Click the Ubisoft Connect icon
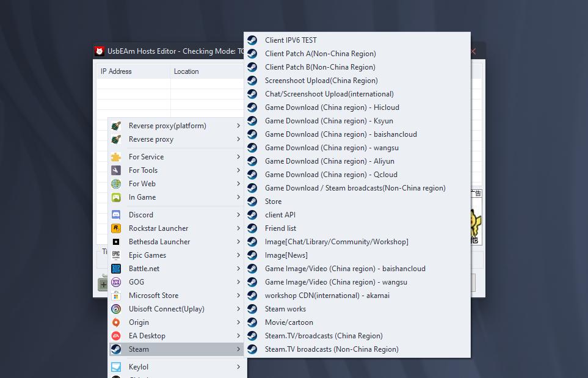 point(116,309)
